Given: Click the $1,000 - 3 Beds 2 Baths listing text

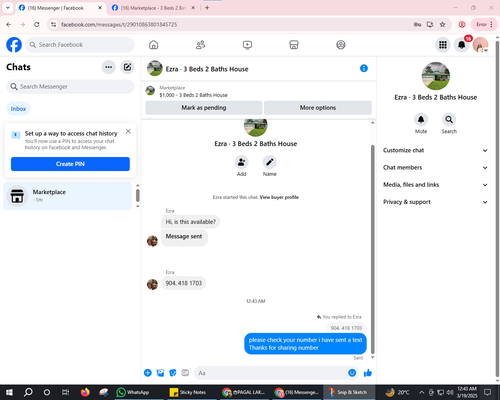Looking at the screenshot, I should pyautogui.click(x=193, y=95).
